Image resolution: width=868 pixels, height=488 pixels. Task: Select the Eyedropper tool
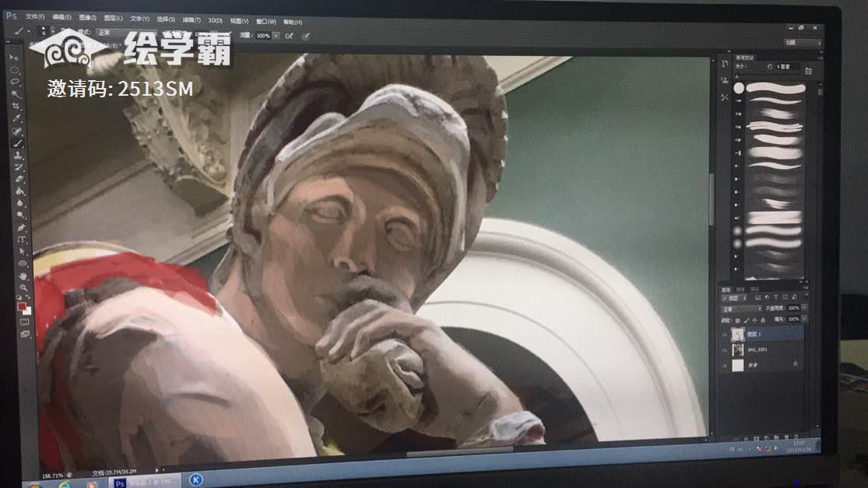[x=17, y=118]
